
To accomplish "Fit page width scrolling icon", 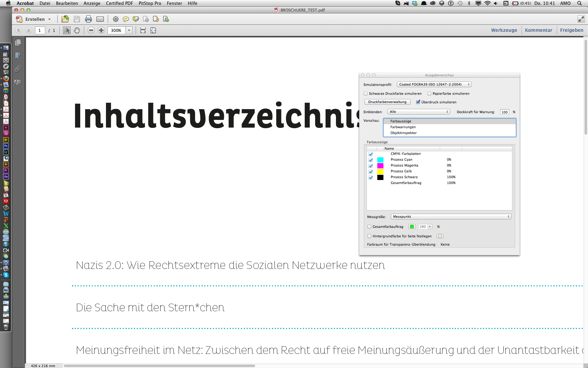I will (x=143, y=30).
